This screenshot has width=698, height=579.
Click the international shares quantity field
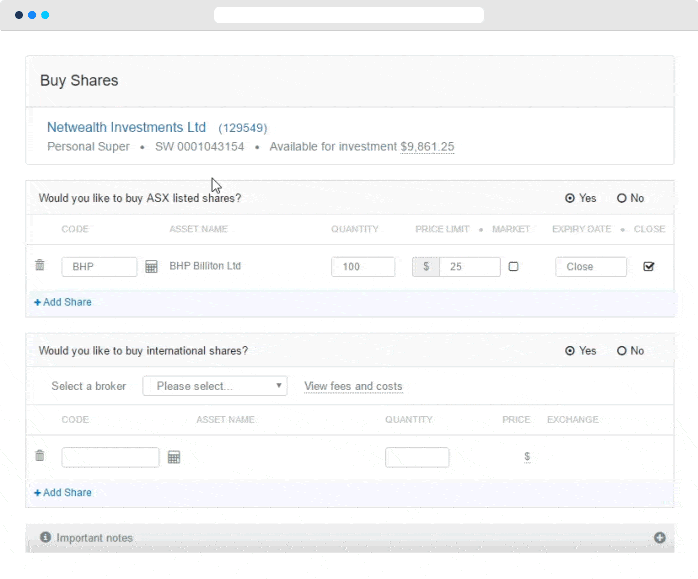(x=417, y=457)
